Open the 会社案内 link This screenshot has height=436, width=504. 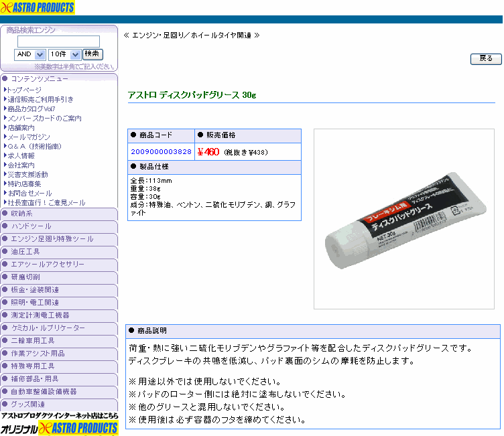tap(21, 165)
